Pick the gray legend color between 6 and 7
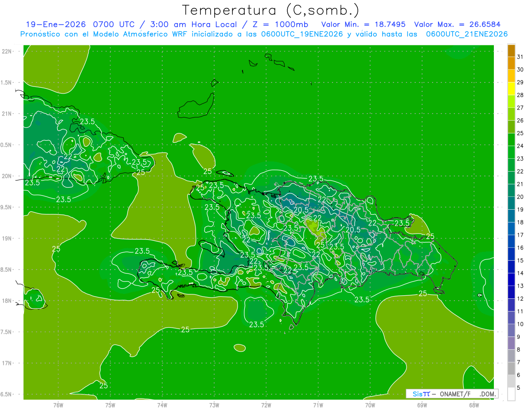The width and height of the screenshot is (532, 411). (511, 368)
